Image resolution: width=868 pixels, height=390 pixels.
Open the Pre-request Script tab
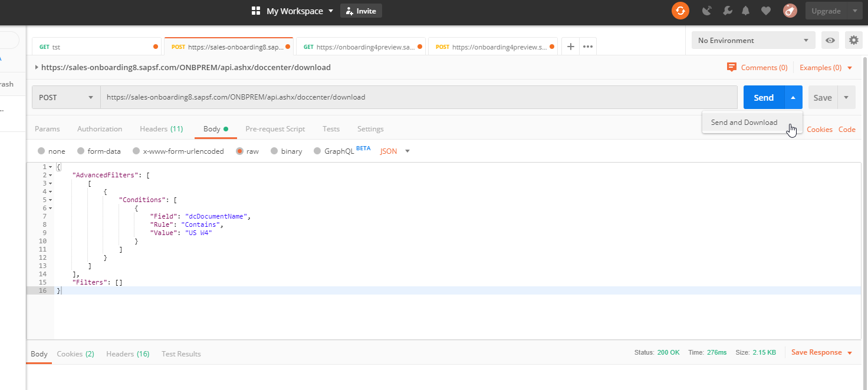275,129
